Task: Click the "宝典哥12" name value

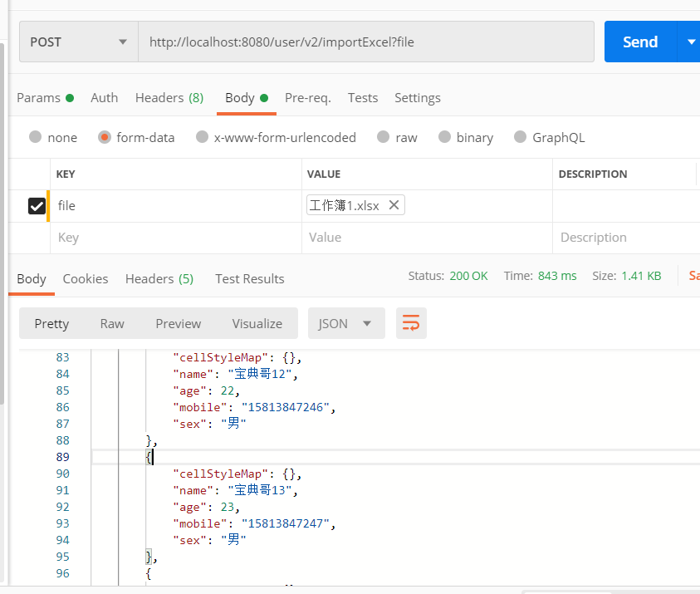Action: tap(260, 374)
